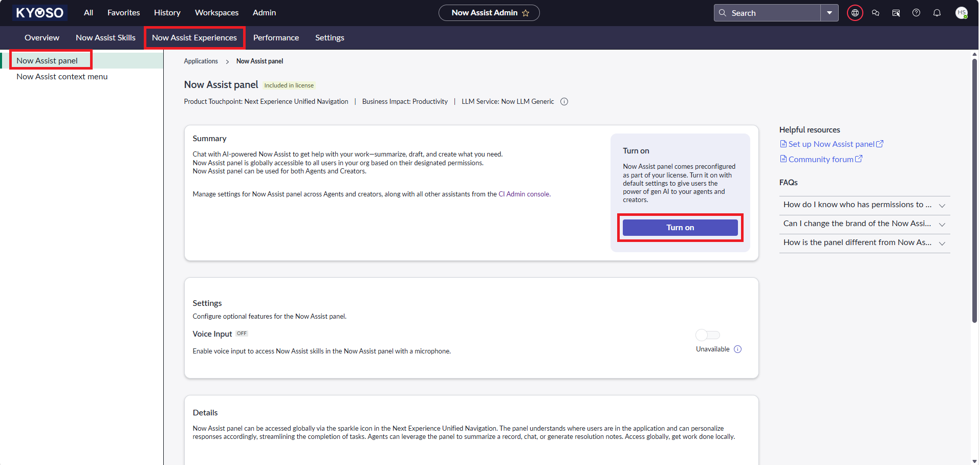Open the Admin menu
980x465 pixels.
click(265, 13)
